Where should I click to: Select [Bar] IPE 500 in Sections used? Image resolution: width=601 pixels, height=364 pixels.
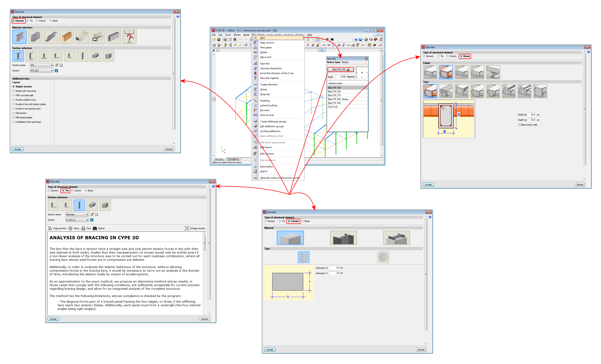(347, 103)
